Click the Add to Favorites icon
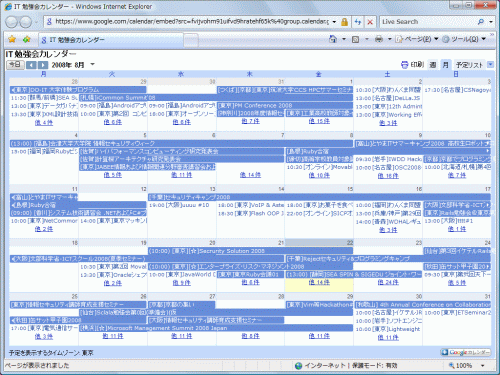The image size is (500, 375). [27, 39]
